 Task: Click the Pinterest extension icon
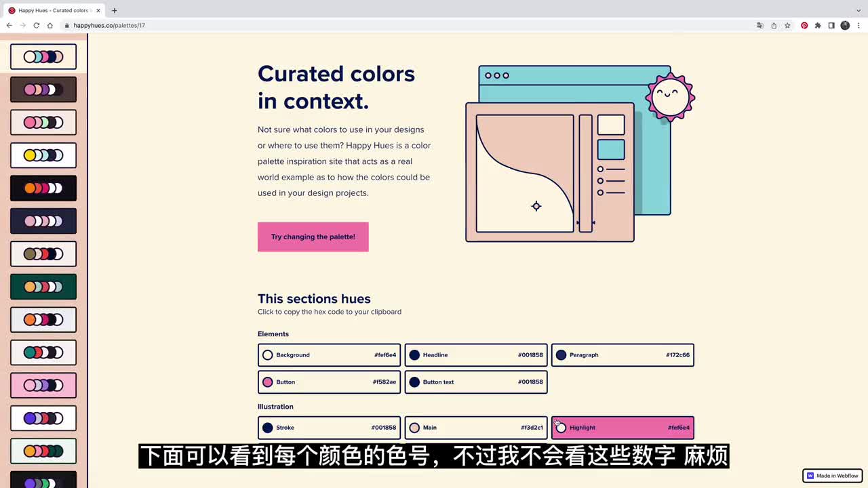coord(804,25)
